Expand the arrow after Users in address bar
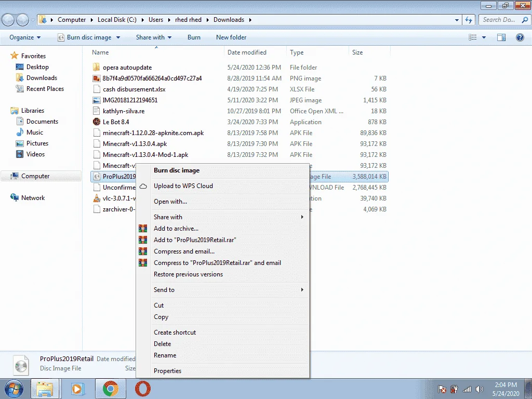This screenshot has height=399, width=532. pyautogui.click(x=169, y=20)
